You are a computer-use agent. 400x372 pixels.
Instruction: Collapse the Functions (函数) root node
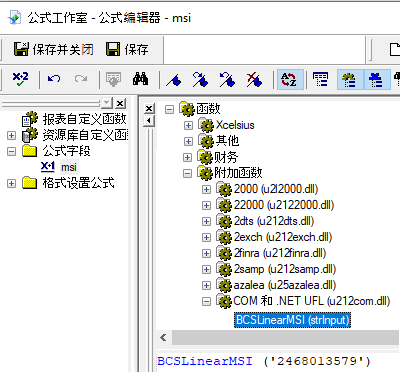click(169, 109)
